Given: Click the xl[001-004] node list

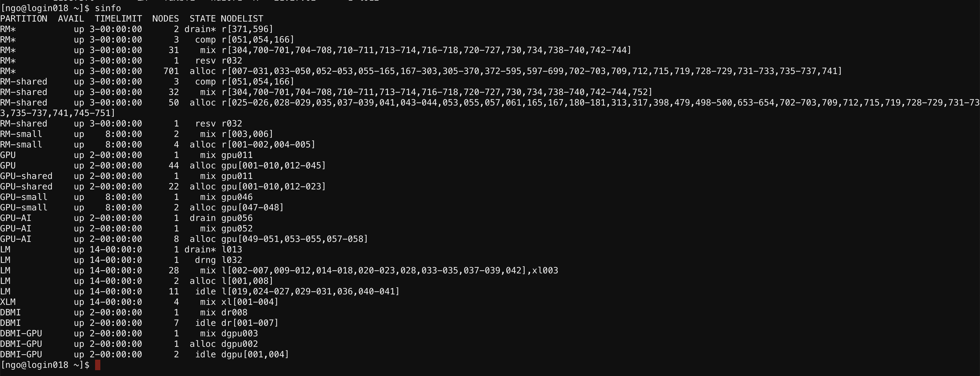Looking at the screenshot, I should pyautogui.click(x=250, y=302).
